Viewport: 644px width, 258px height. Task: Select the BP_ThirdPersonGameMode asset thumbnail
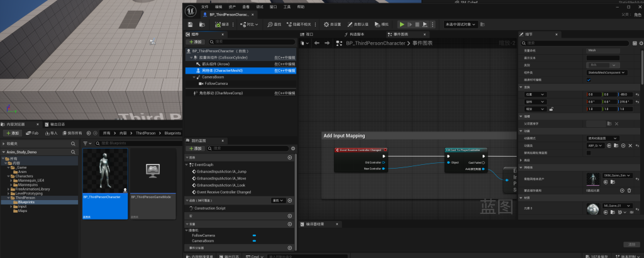153,184
